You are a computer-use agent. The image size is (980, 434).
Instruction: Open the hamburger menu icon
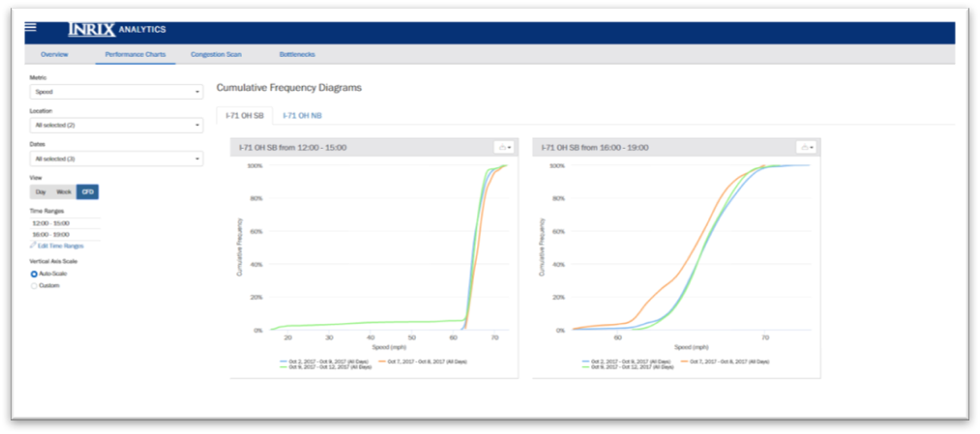tap(31, 27)
